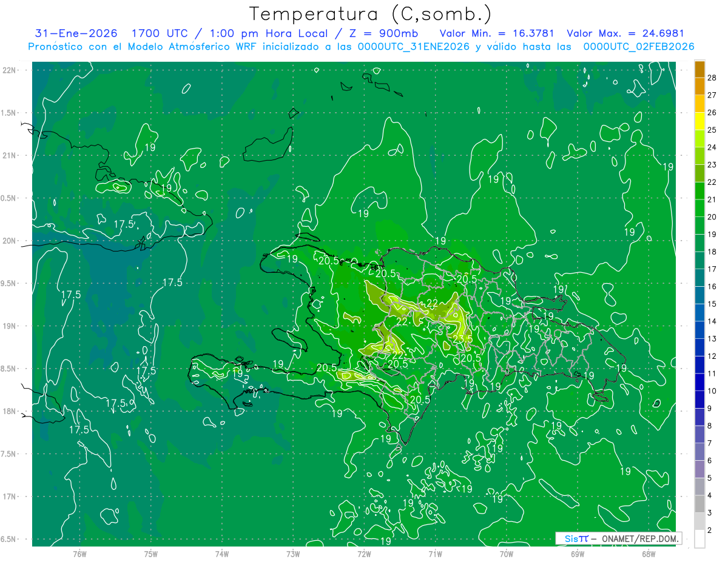Image resolution: width=728 pixels, height=562 pixels.
Task: Click the "76W" longitude axis label
Action: [x=79, y=554]
